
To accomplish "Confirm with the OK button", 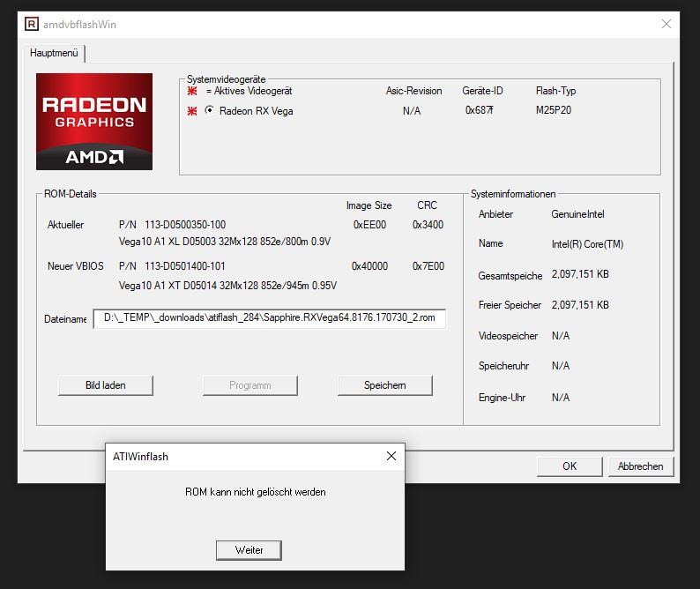I will 570,466.
